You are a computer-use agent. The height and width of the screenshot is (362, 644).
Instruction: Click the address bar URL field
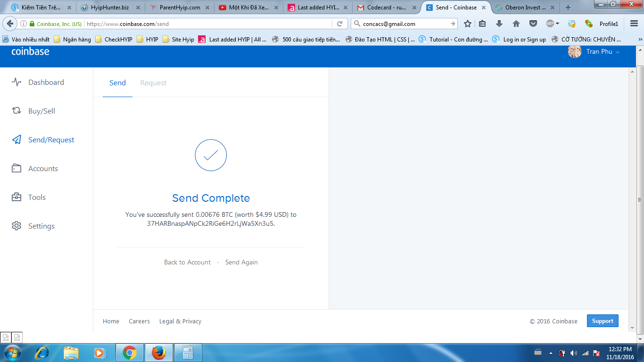click(x=209, y=24)
